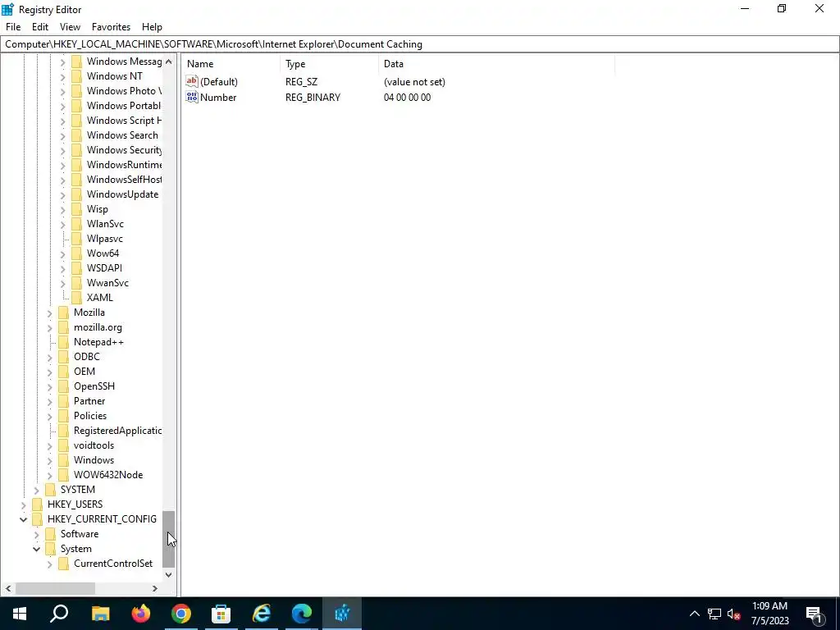The height and width of the screenshot is (630, 840).
Task: Select the WwanSvc tree key
Action: point(107,283)
